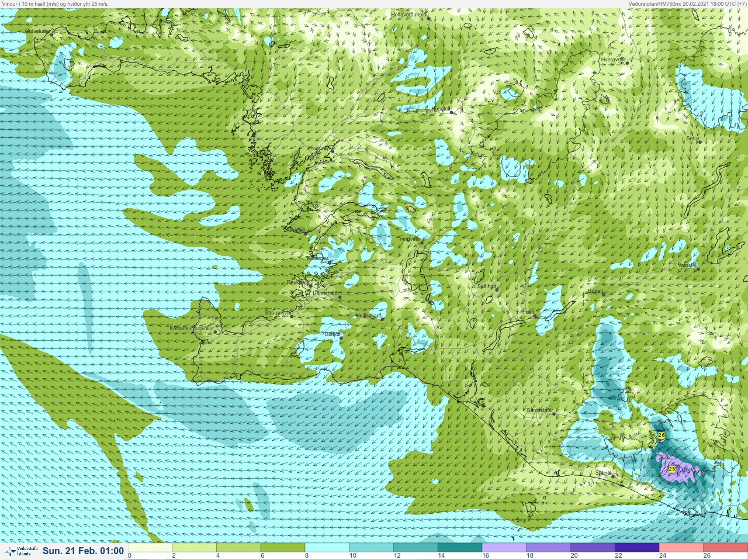The image size is (748, 560).
Task: Click the Straumsvík station label
Action: pos(277,313)
